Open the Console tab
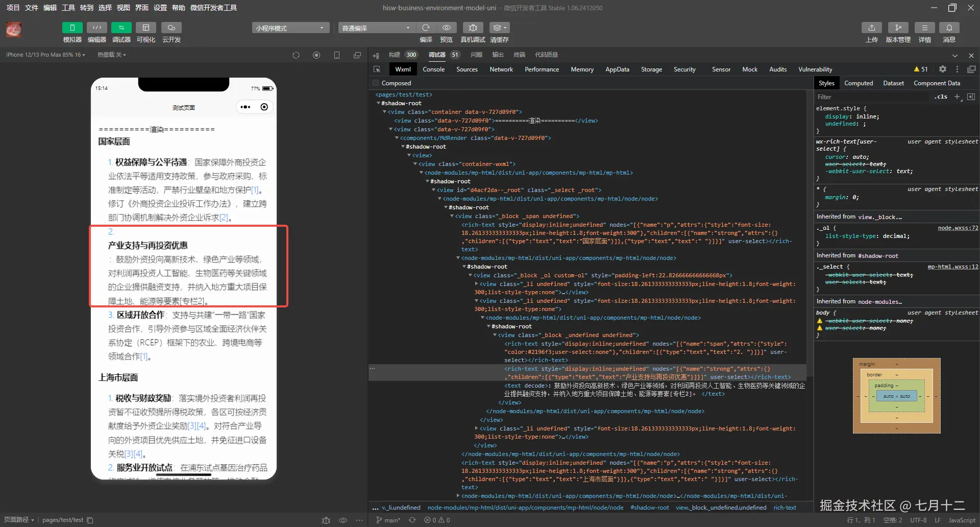 (434, 69)
